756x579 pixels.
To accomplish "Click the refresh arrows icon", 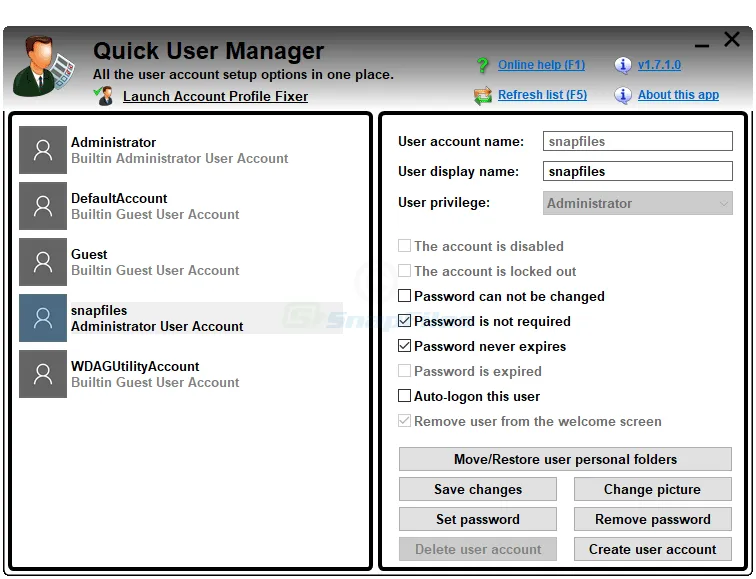I will click(483, 95).
